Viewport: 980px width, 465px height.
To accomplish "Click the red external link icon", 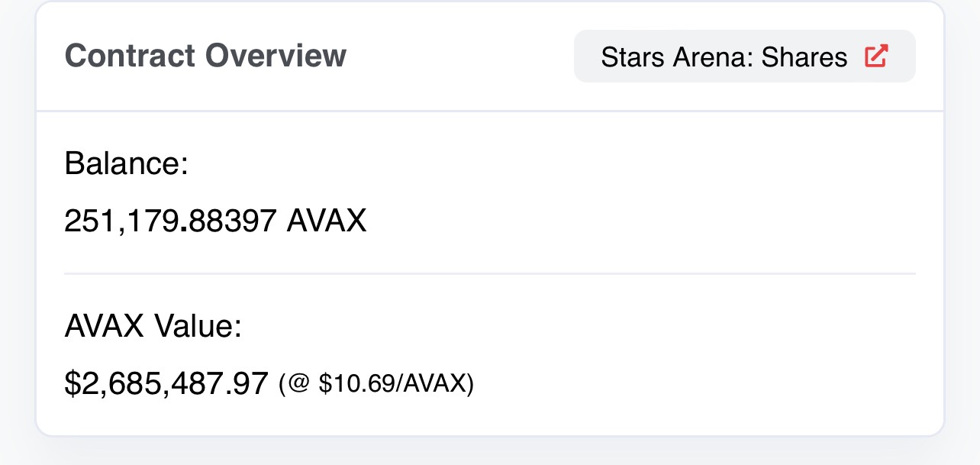I will 875,57.
